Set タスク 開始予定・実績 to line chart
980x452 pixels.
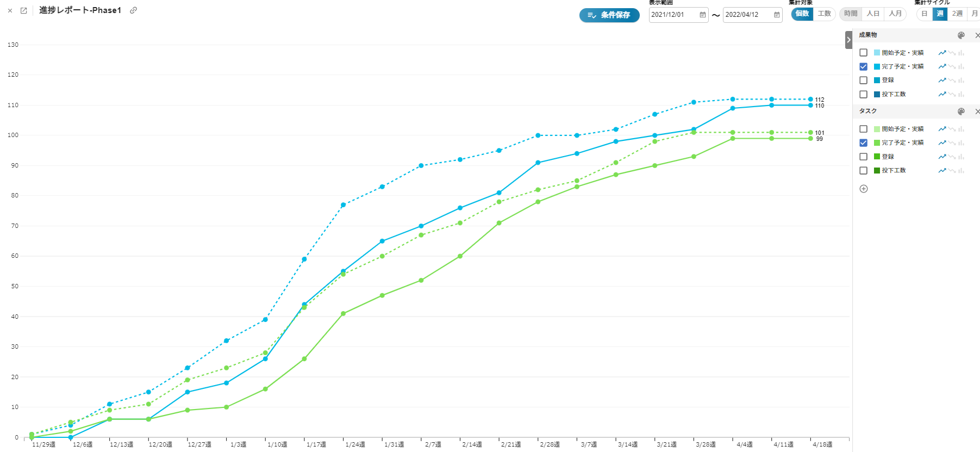click(942, 129)
